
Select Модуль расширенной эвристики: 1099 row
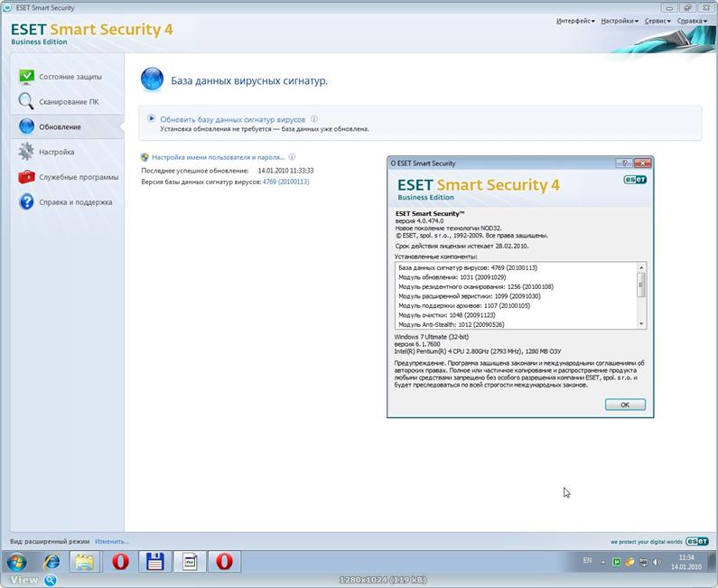(470, 296)
